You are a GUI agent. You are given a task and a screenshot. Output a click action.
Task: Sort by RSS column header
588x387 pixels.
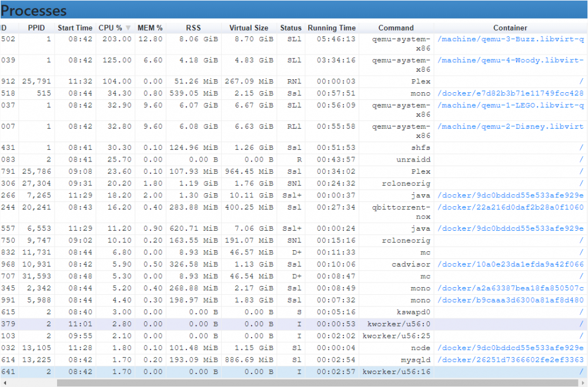click(x=193, y=28)
